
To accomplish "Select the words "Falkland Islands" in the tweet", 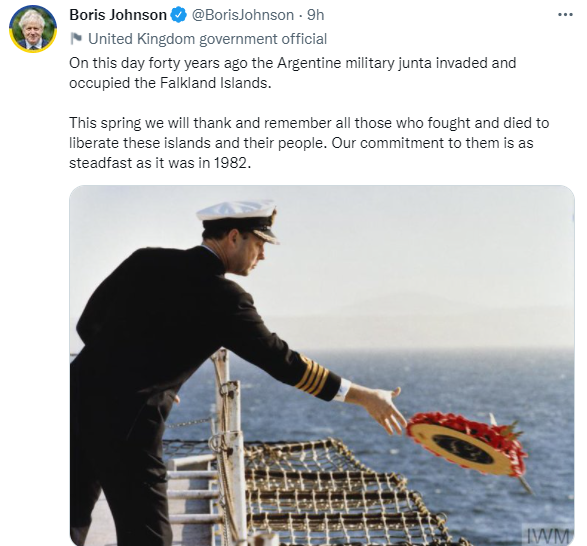I will 214,83.
